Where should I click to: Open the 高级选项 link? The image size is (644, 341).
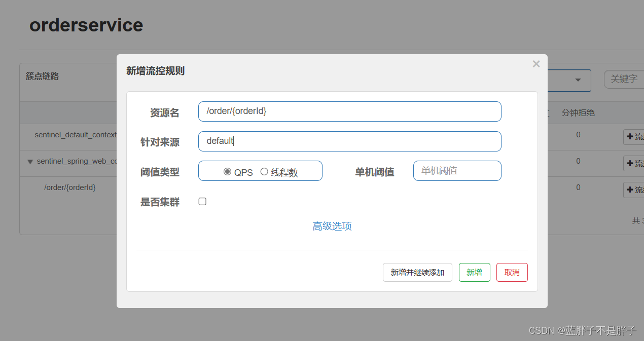click(x=332, y=226)
